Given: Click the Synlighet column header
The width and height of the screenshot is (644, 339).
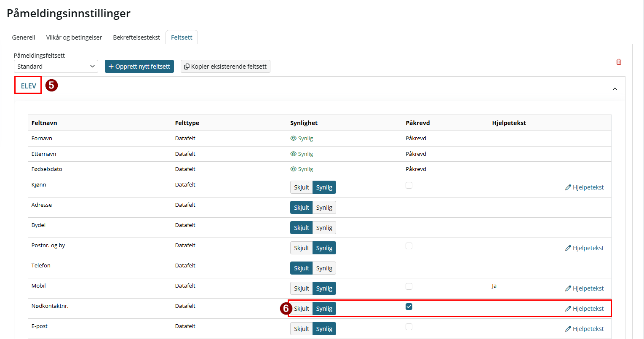Looking at the screenshot, I should (x=304, y=123).
